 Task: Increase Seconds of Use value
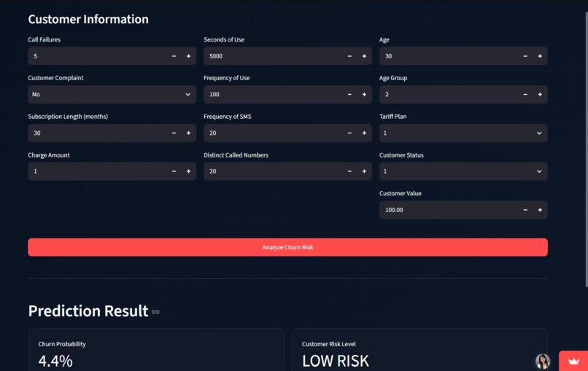364,56
